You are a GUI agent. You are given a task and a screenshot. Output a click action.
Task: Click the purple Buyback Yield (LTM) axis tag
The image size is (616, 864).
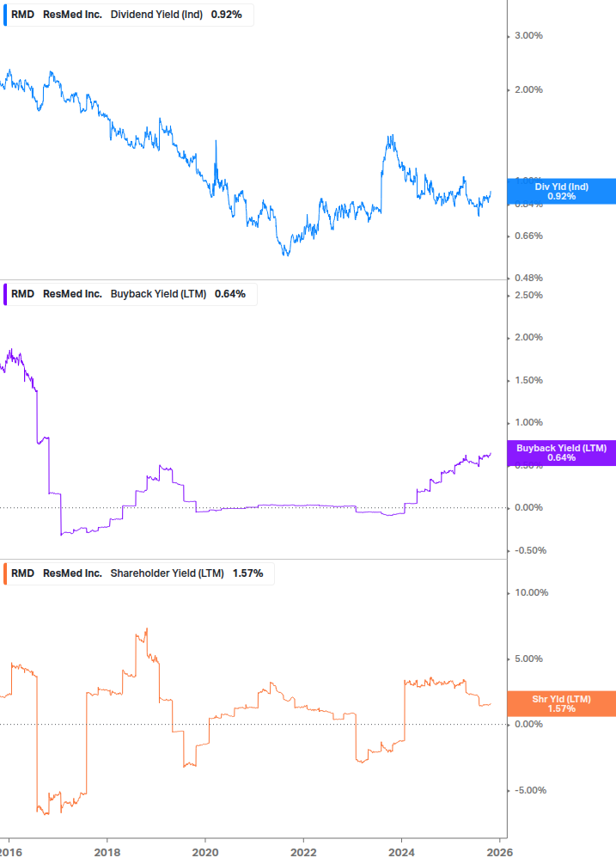click(x=562, y=453)
